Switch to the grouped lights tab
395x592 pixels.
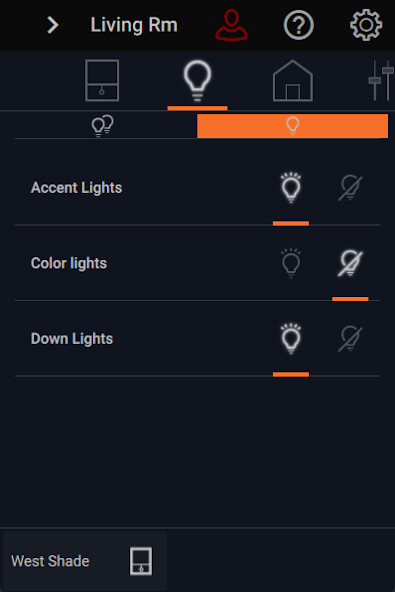(x=102, y=125)
